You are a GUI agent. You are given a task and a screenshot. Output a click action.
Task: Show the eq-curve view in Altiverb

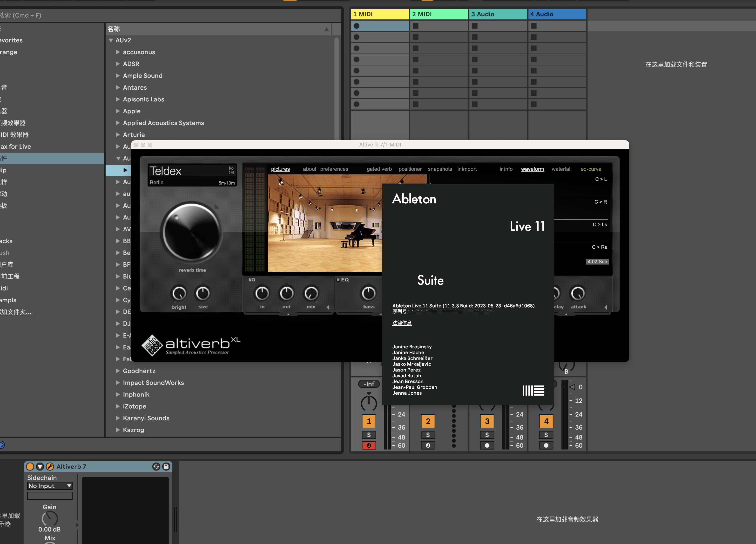tap(591, 169)
